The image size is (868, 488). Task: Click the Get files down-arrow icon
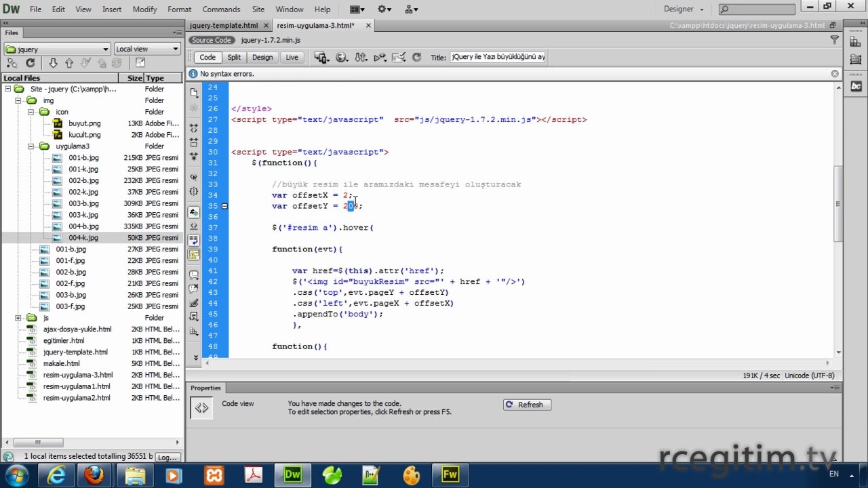point(53,62)
